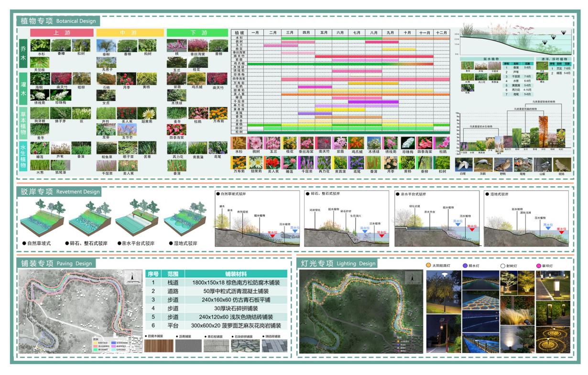Select the 照水灯 purple legend dot
The width and height of the screenshot is (588, 375).
coord(465,265)
